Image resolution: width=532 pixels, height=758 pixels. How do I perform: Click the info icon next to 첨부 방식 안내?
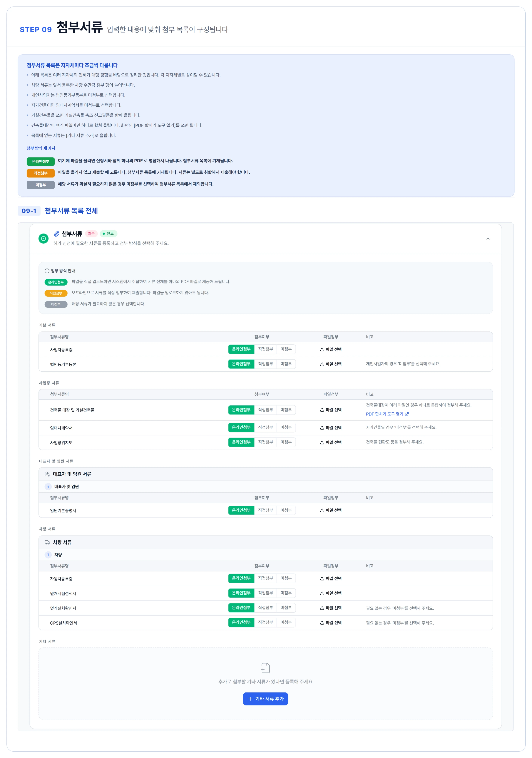(47, 271)
